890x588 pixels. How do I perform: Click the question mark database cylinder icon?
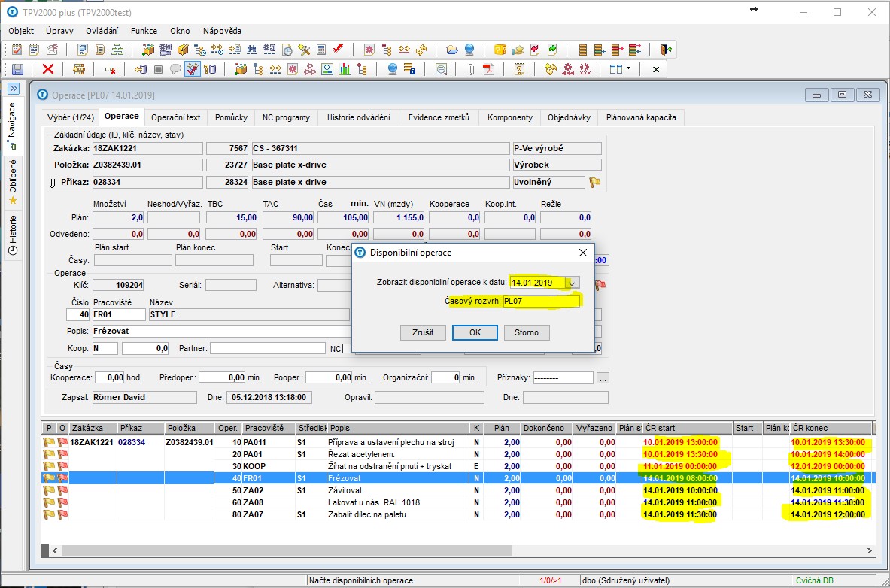tap(210, 69)
